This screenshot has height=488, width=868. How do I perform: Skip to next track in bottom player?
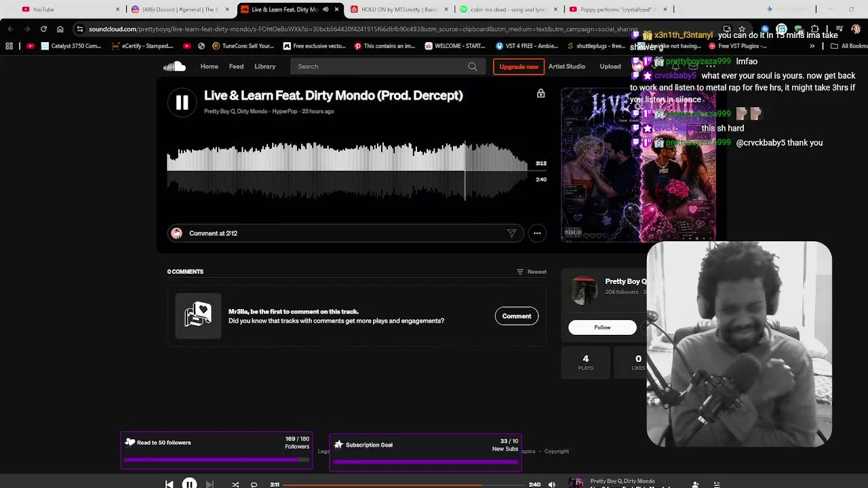coord(210,484)
